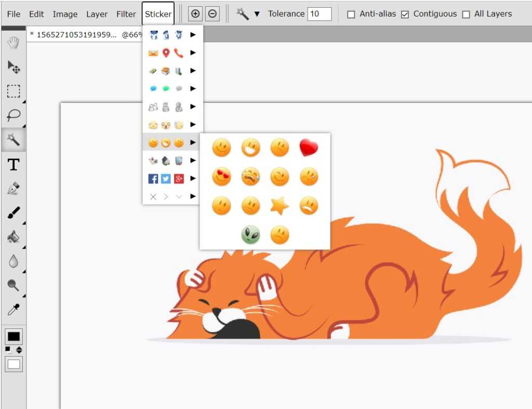Viewport: 532px width, 409px height.
Task: Insert the red heart sticker
Action: tap(309, 148)
